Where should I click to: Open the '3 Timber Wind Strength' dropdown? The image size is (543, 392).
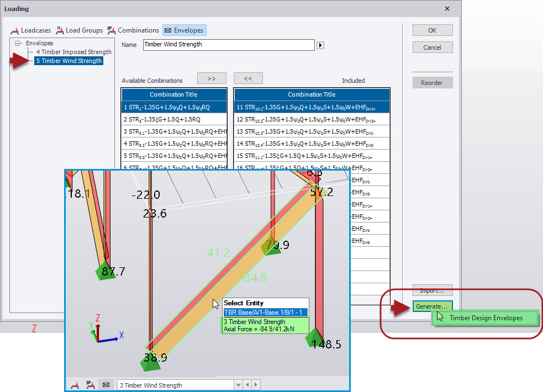[238, 384]
